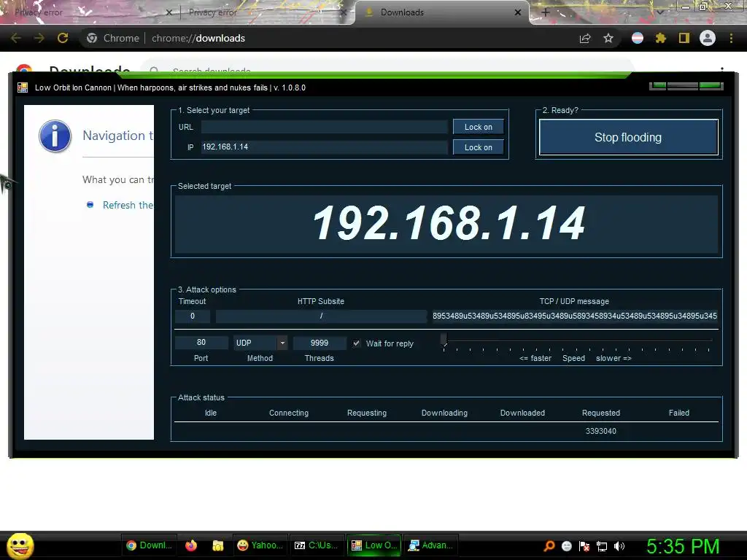Click the IP field showing 192.168.1.14
This screenshot has height=560, width=747.
click(325, 147)
